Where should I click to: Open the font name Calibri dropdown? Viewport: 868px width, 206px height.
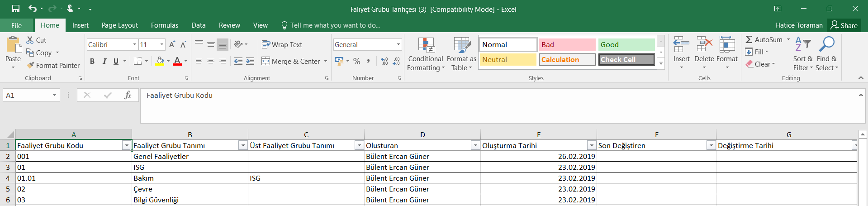pyautogui.click(x=135, y=44)
